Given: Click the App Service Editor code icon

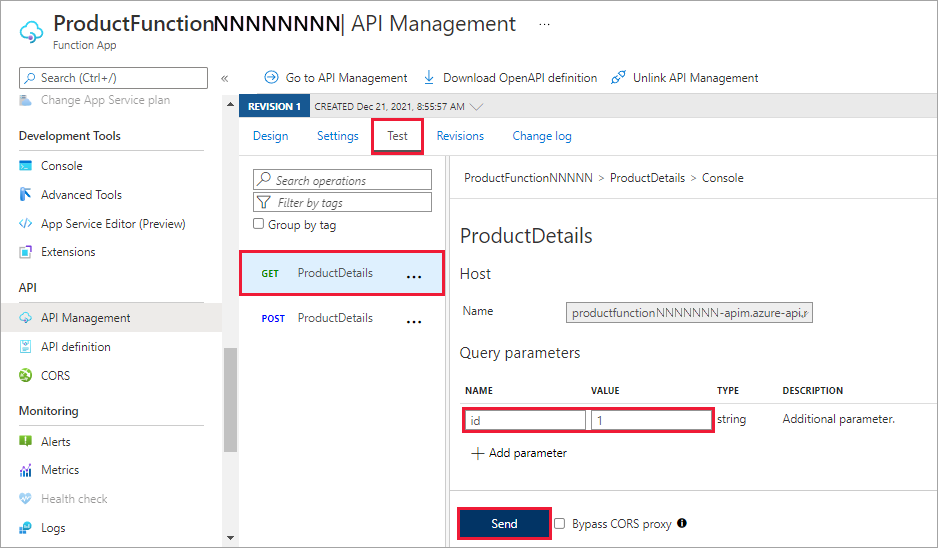Looking at the screenshot, I should pyautogui.click(x=25, y=223).
